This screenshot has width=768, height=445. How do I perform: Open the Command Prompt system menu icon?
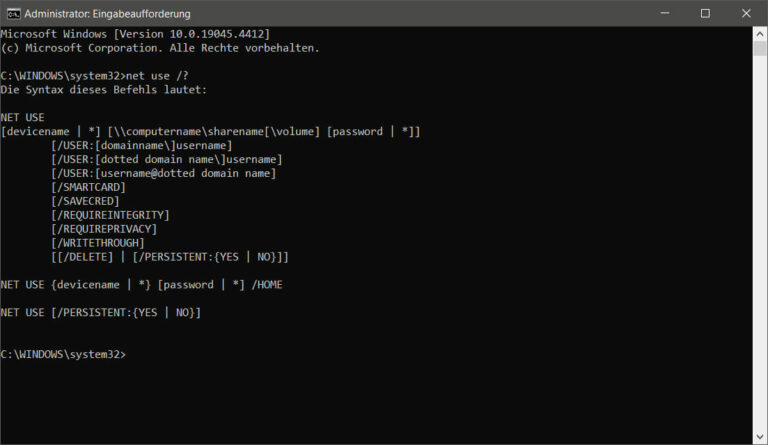(x=13, y=14)
